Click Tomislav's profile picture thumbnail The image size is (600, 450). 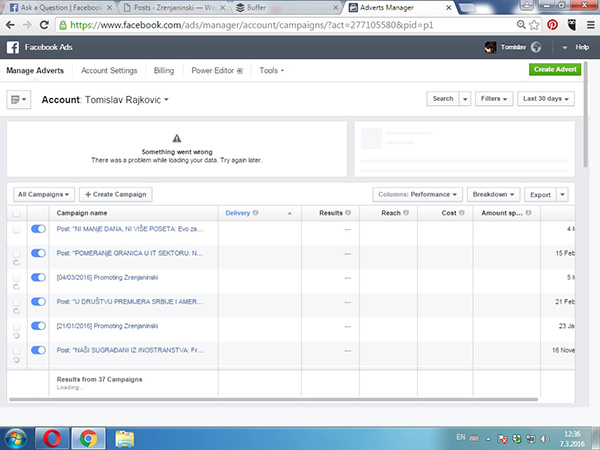pos(491,47)
